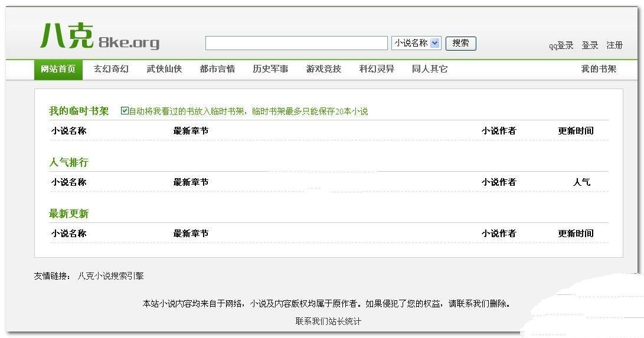644x338 pixels.
Task: Click the 八克 8ke.org site logo
Action: pos(99,37)
